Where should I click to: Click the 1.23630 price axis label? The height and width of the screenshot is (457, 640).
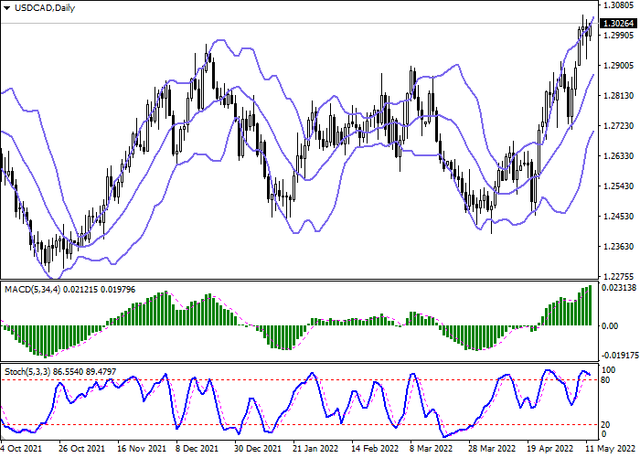click(619, 246)
